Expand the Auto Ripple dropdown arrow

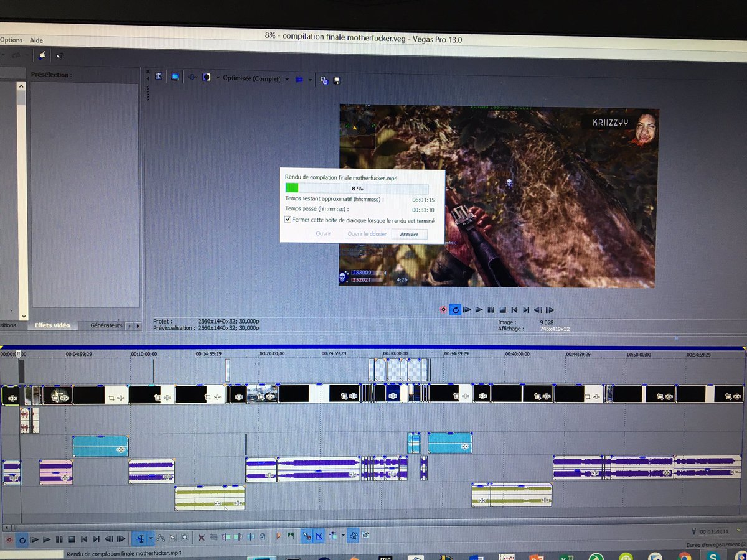[x=343, y=536]
